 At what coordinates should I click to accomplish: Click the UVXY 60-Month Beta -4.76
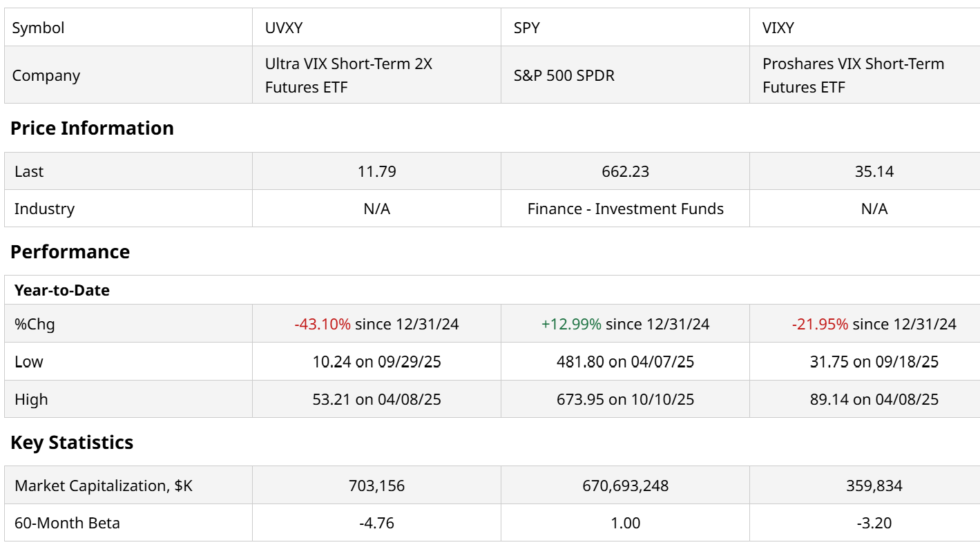(376, 523)
